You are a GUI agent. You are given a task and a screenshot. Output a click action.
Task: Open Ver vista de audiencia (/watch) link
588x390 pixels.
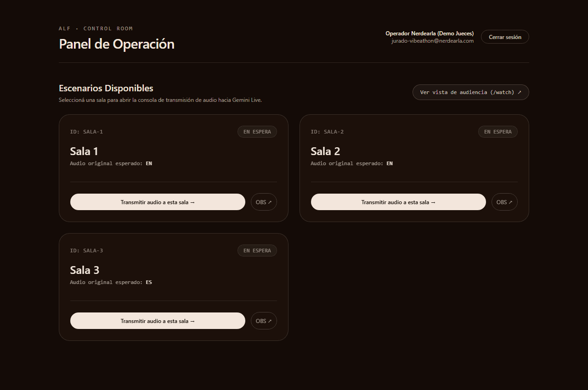click(x=471, y=92)
